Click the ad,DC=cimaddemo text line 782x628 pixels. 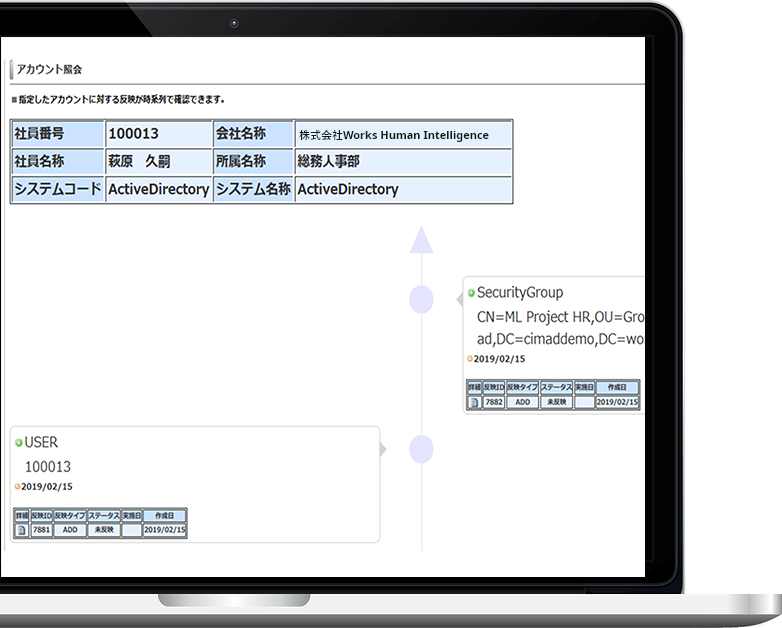click(x=561, y=339)
